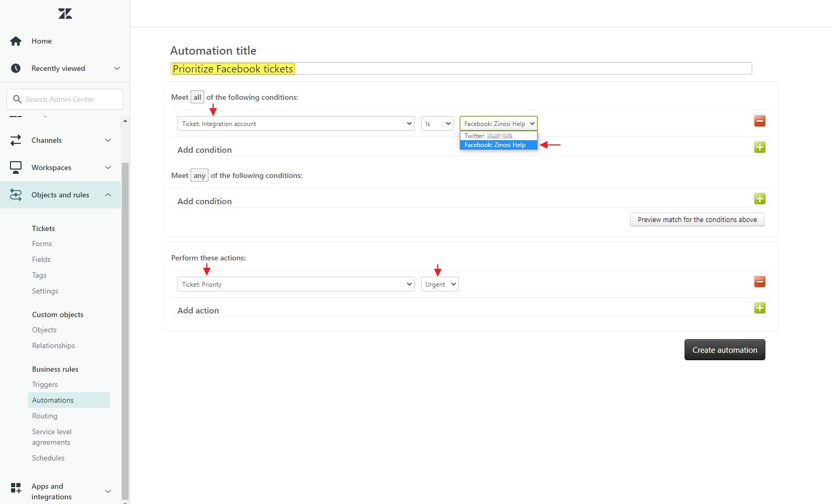This screenshot has height=504, width=831.
Task: Click the 'Business rules' heading text
Action: coord(55,369)
